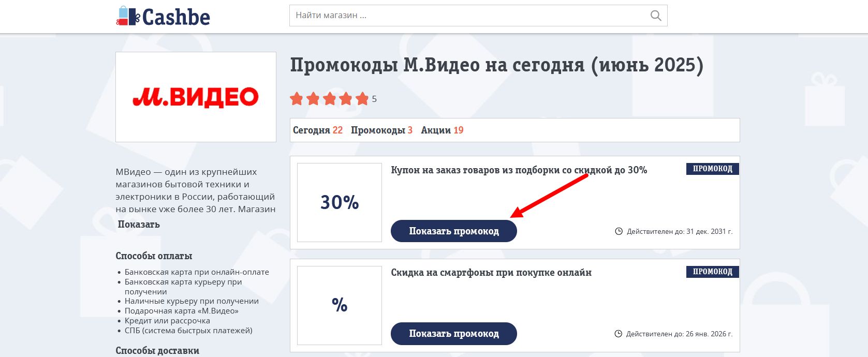Click the rating value "5" next to stars
Screen dimensions: 868x357
[374, 99]
